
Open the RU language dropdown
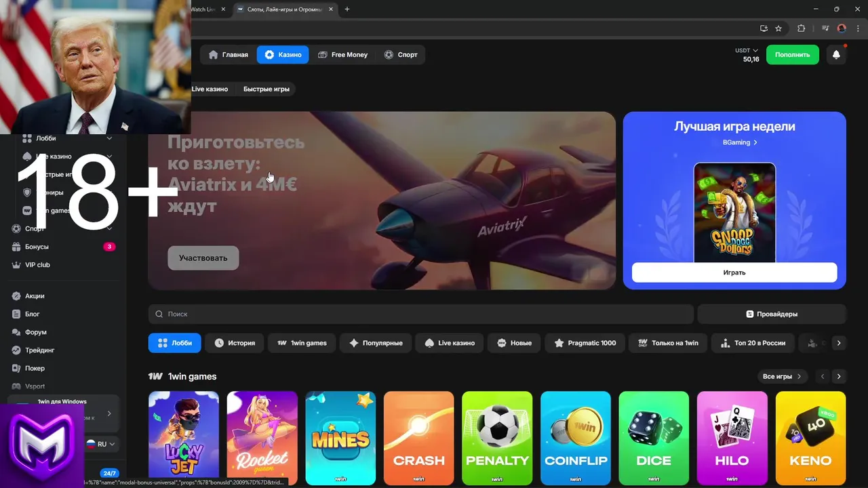click(100, 444)
